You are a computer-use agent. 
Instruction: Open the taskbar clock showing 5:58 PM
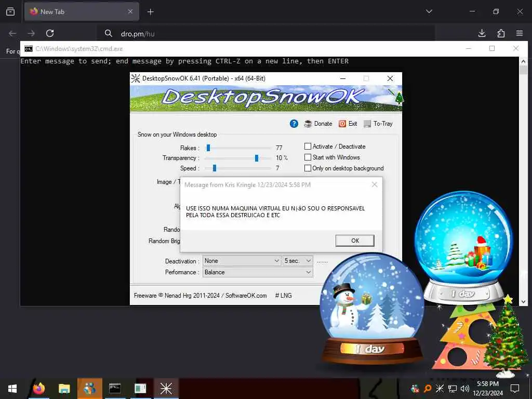click(x=488, y=389)
